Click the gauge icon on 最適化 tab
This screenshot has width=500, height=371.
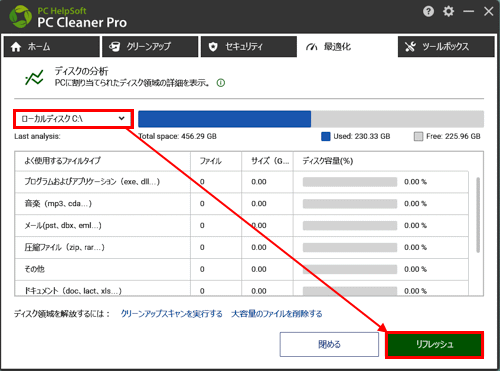312,47
